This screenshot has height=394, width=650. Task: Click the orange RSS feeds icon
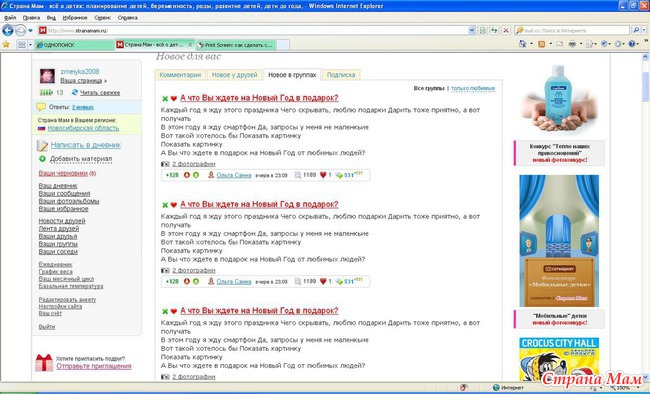coord(541,44)
